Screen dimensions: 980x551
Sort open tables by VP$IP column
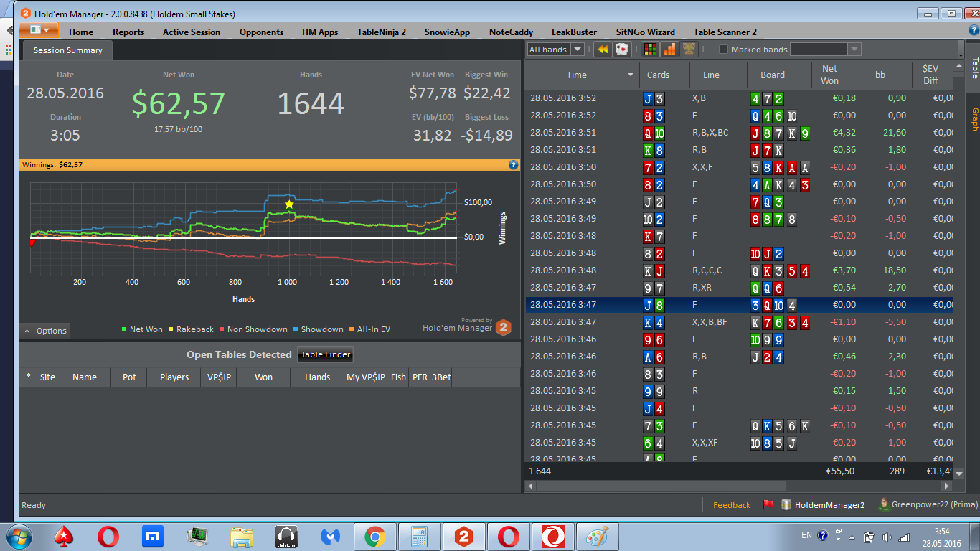coord(218,377)
